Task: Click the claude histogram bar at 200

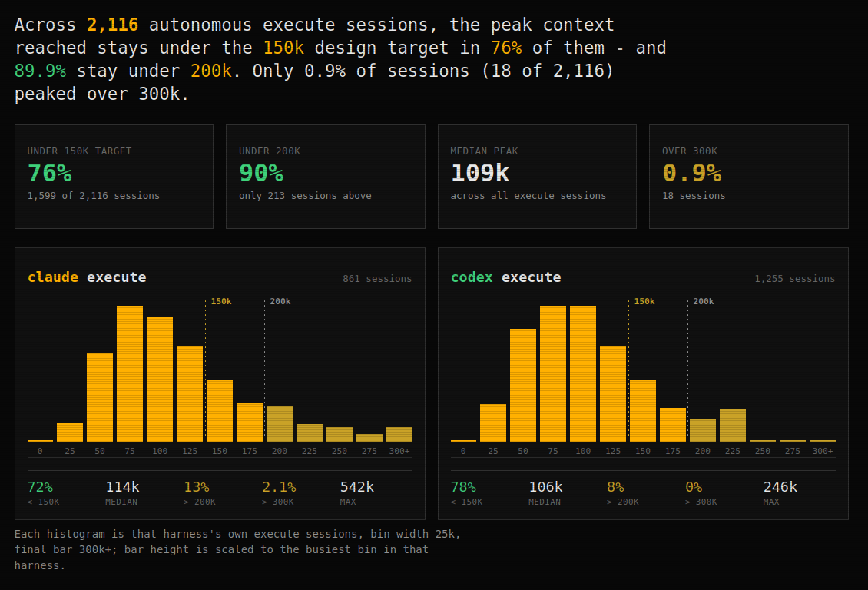Action: point(280,424)
